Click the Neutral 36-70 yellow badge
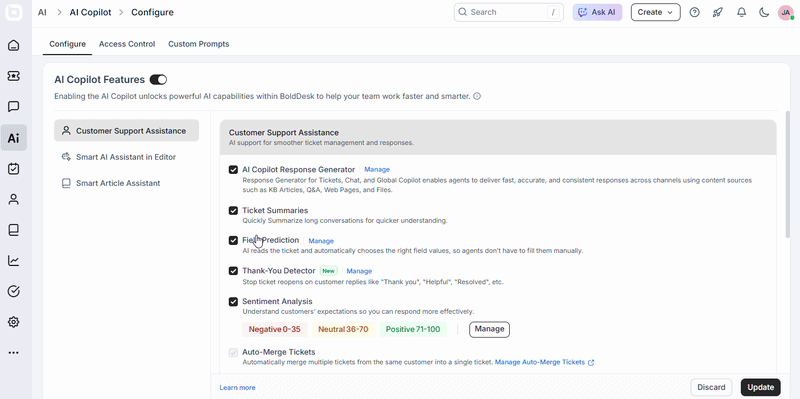This screenshot has width=800, height=399. point(343,329)
